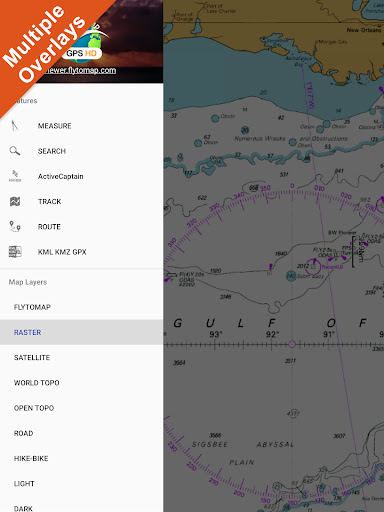This screenshot has width=384, height=512.
Task: Choose the WORLD TOPO layer
Action: tap(81, 383)
